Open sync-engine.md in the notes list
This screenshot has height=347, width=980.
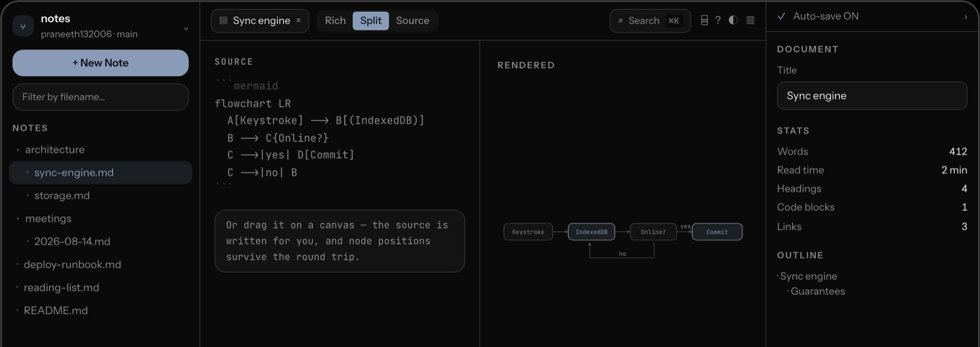point(100,173)
